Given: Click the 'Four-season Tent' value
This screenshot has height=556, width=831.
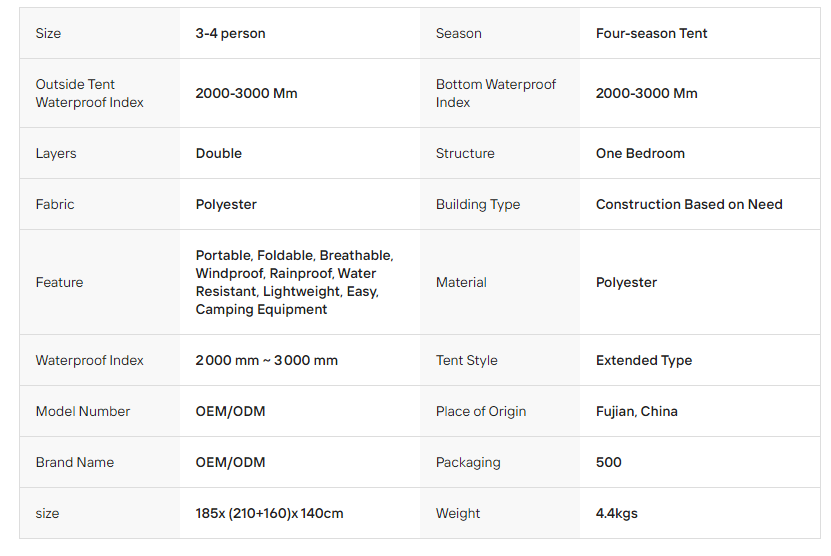Looking at the screenshot, I should (651, 33).
